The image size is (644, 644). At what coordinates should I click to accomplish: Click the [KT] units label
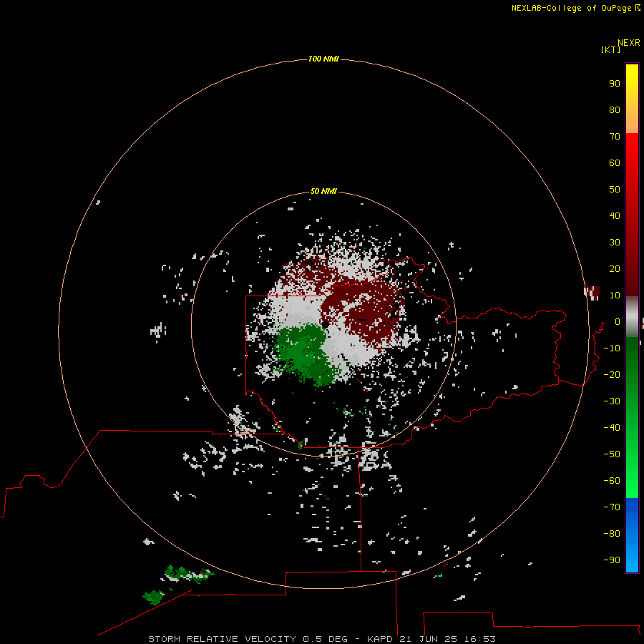pyautogui.click(x=610, y=49)
